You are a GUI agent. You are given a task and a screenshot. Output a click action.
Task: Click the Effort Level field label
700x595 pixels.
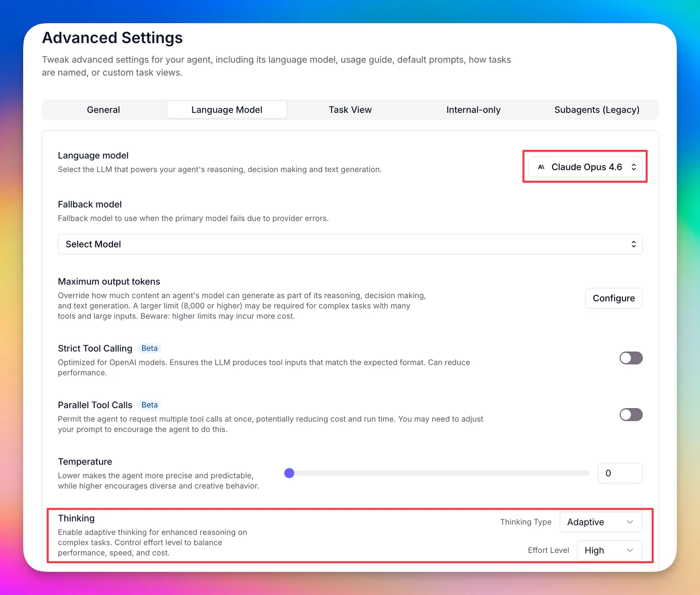pos(549,550)
